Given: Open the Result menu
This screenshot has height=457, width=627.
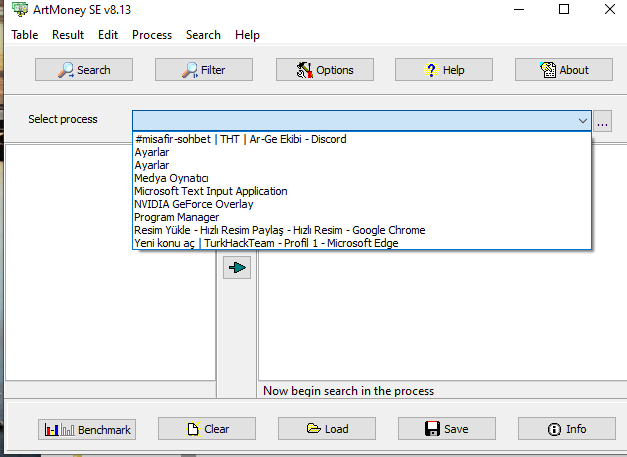Looking at the screenshot, I should click(68, 35).
